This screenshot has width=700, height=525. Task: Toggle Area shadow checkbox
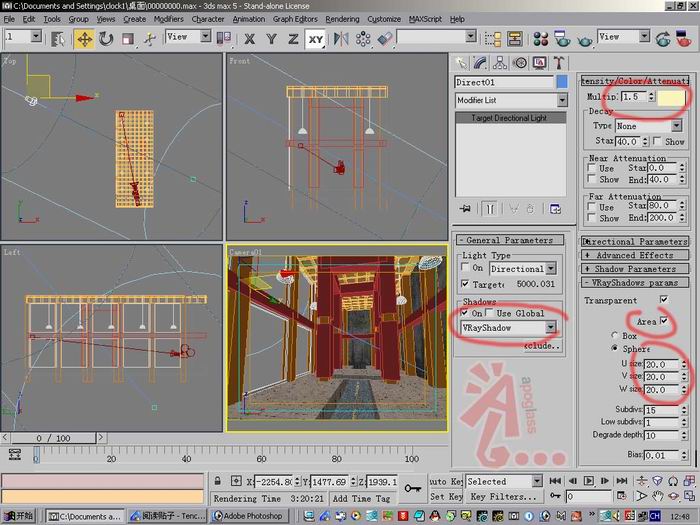(x=664, y=320)
